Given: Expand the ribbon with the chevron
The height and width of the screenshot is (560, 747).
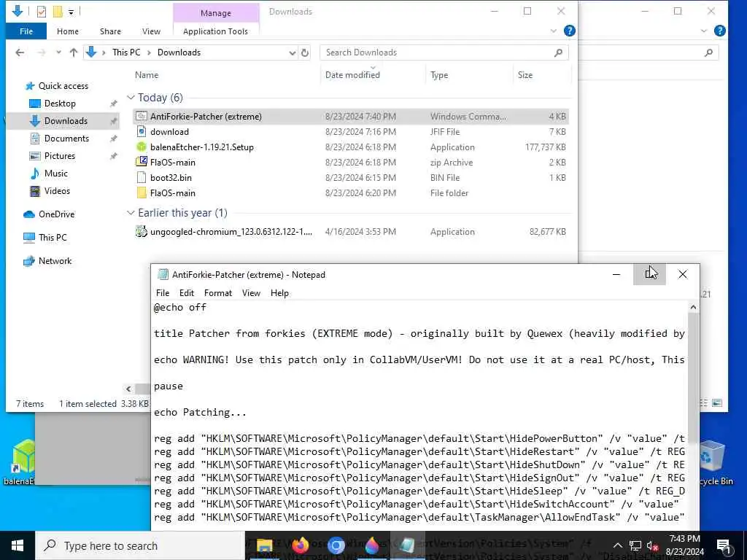Looking at the screenshot, I should click(x=554, y=31).
